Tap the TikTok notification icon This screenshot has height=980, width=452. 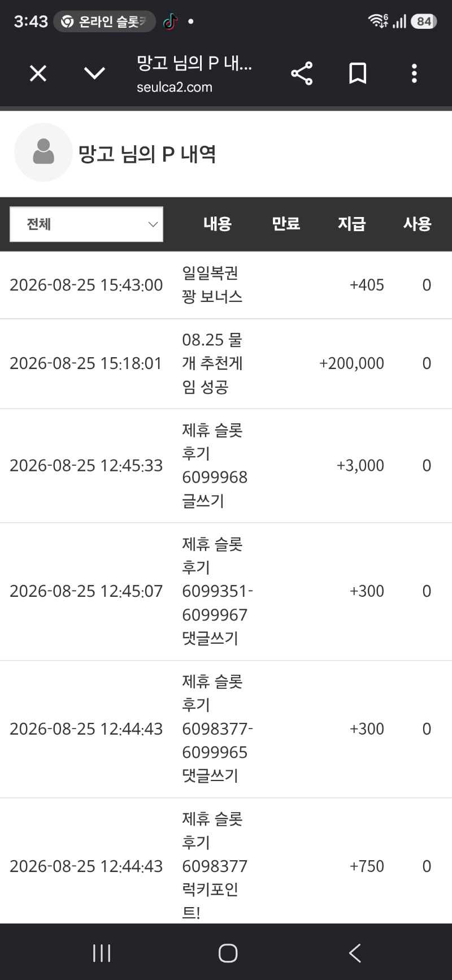click(170, 21)
